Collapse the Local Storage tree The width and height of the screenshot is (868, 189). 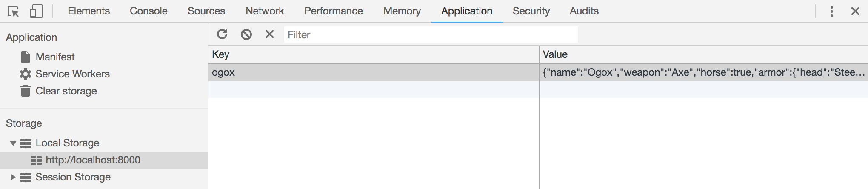13,143
